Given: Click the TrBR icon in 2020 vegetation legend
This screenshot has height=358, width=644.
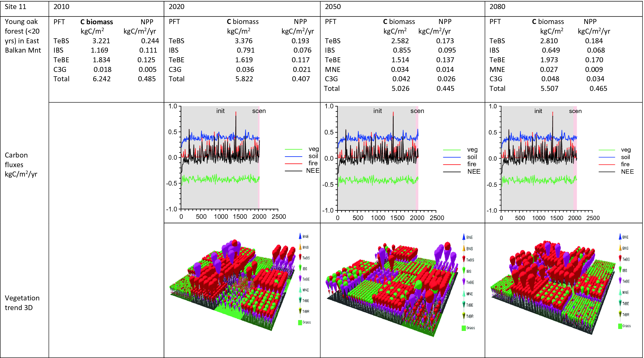Looking at the screenshot, I should [300, 311].
